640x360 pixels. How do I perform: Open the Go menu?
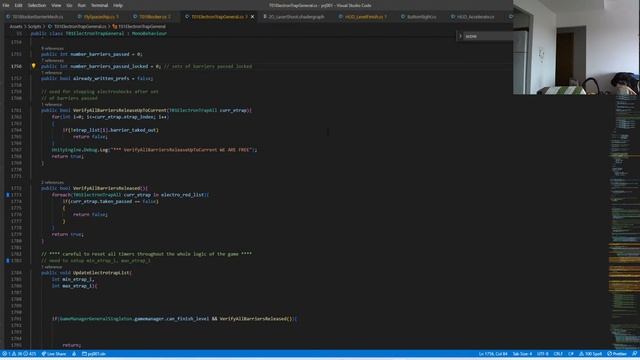[x=69, y=5]
